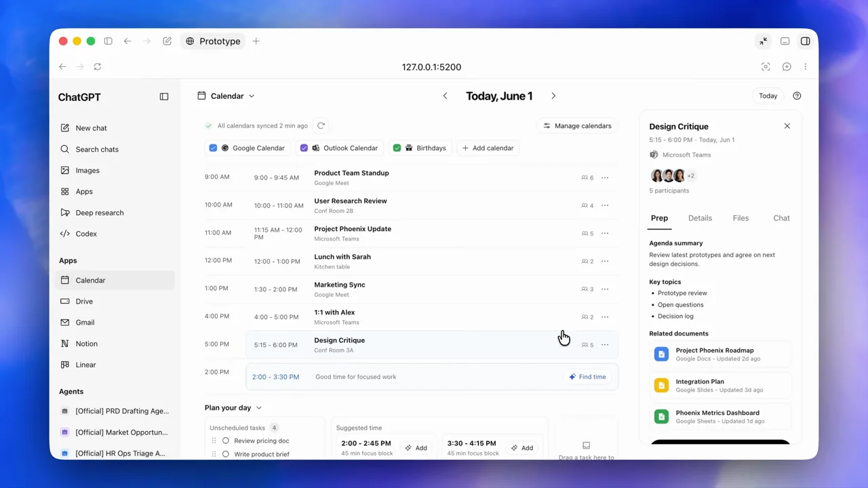The width and height of the screenshot is (868, 488).
Task: Open the Integration Plan slides document
Action: click(720, 386)
